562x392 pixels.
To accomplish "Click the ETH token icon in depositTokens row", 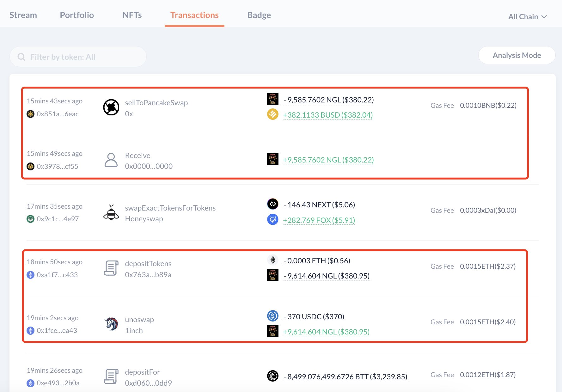I will (272, 260).
